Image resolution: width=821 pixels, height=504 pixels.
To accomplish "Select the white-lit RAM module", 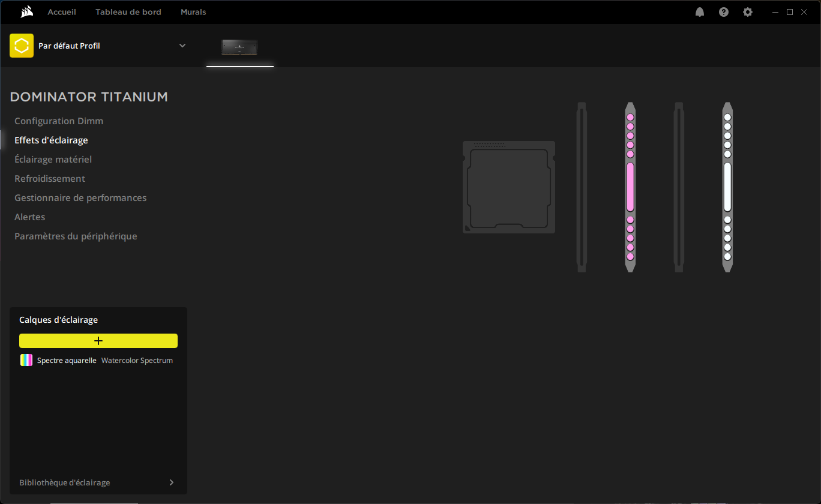I will pos(727,187).
